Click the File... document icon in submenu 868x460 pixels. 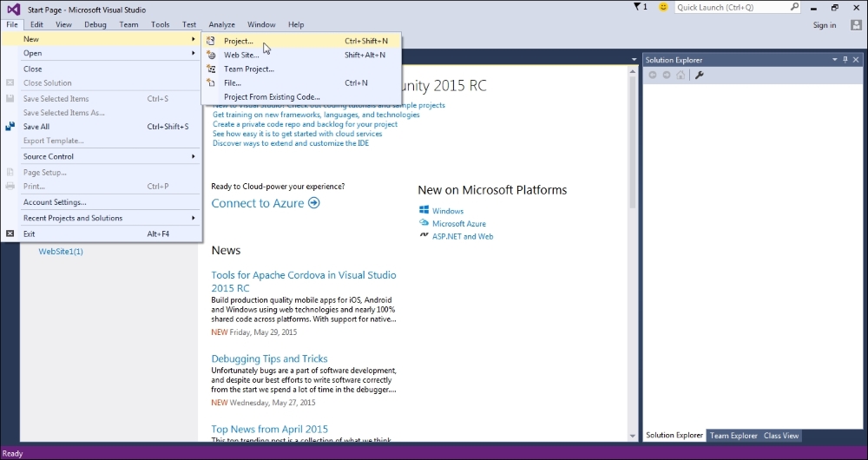click(x=211, y=82)
